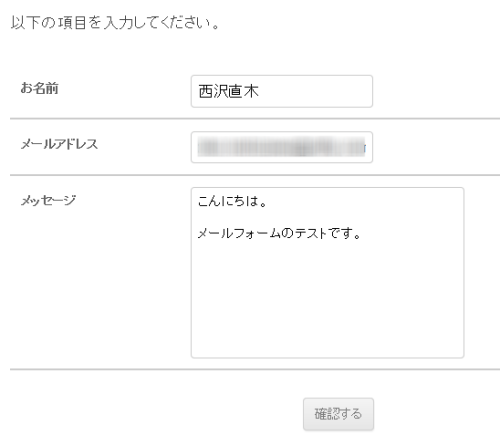Click the divider below the お名前 row
This screenshot has width=500, height=446.
pyautogui.click(x=255, y=119)
